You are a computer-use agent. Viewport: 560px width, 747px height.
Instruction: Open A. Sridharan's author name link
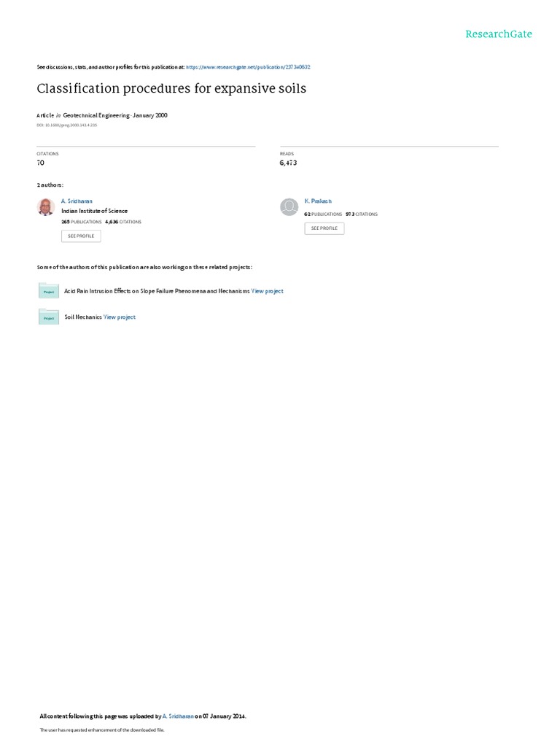coord(77,201)
